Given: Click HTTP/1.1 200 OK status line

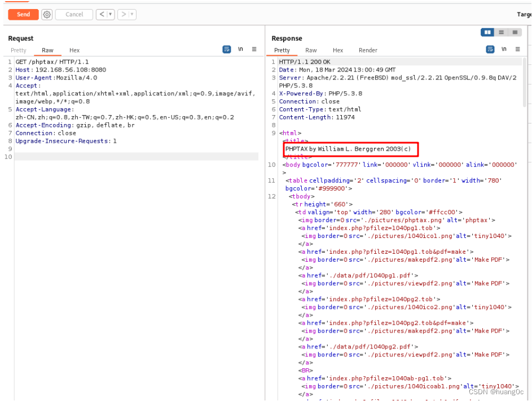Looking at the screenshot, I should tap(304, 61).
